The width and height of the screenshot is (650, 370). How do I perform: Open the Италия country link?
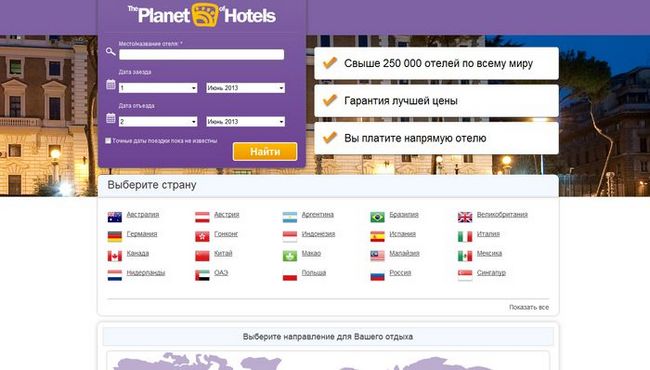click(x=488, y=234)
